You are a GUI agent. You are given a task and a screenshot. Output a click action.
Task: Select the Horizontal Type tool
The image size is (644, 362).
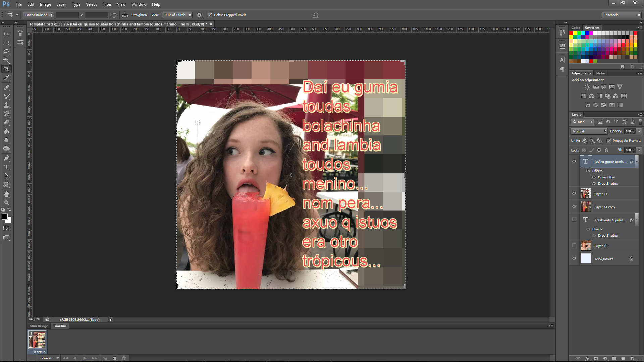coord(6,167)
